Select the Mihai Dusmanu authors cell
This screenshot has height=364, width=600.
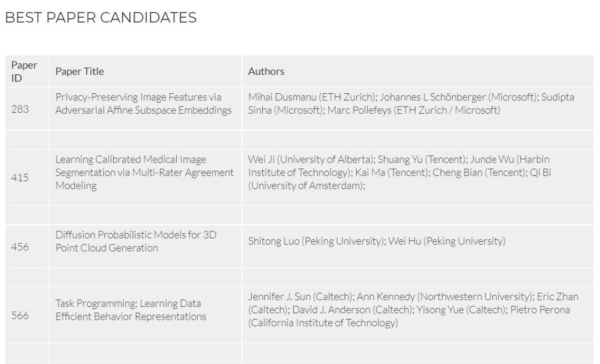[418, 109]
